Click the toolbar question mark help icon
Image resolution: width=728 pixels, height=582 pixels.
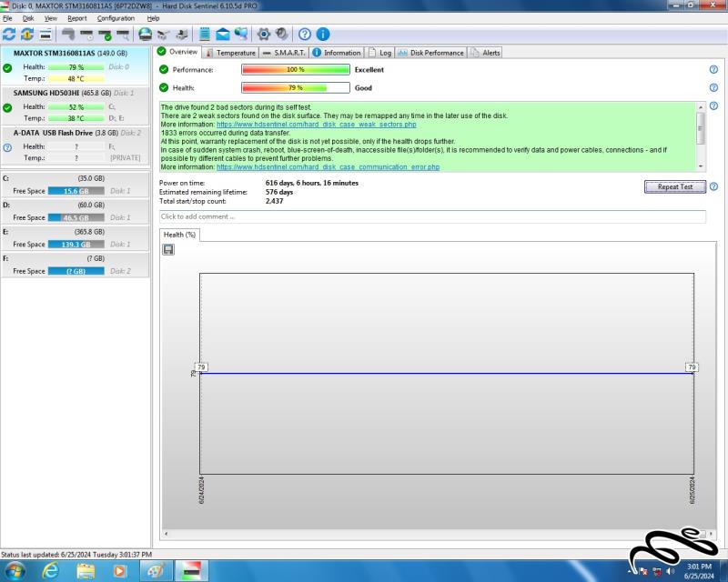305,35
